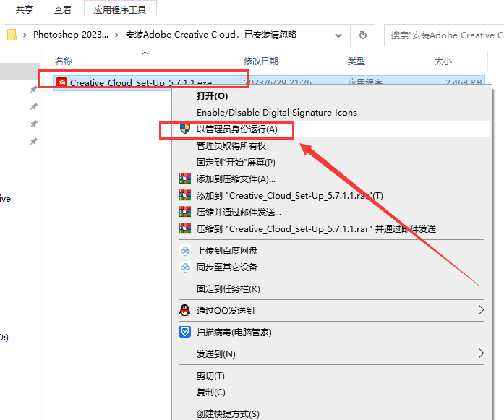This screenshot has width=504, height=420.
Task: Click 安装Adobe Creative Cloud breadcrumb segment
Action: [x=211, y=35]
